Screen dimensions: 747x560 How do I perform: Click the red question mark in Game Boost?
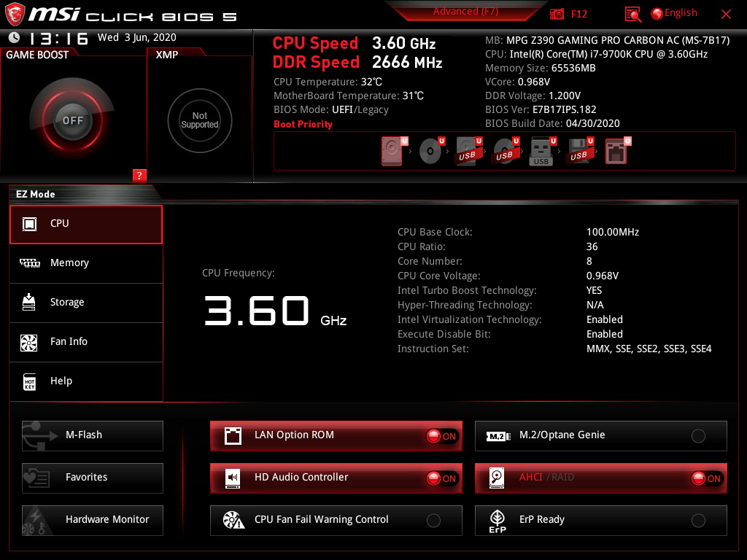pyautogui.click(x=139, y=175)
